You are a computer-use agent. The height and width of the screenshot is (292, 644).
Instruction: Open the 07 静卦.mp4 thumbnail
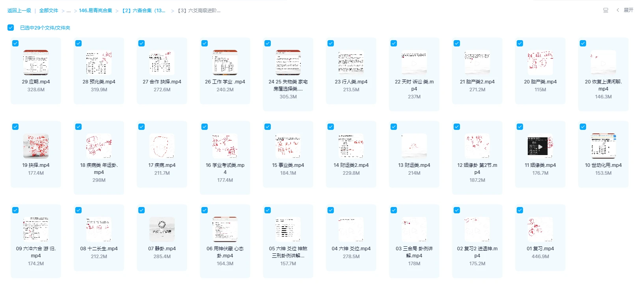(162, 229)
